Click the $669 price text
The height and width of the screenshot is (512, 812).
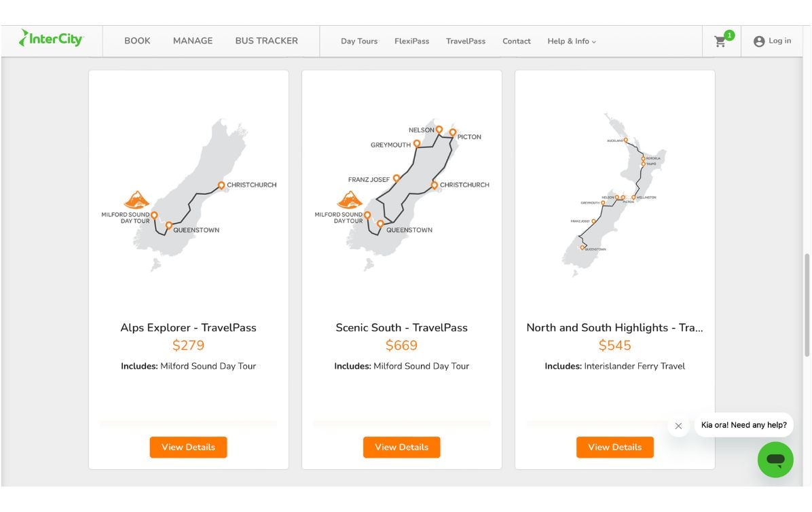[x=401, y=346]
